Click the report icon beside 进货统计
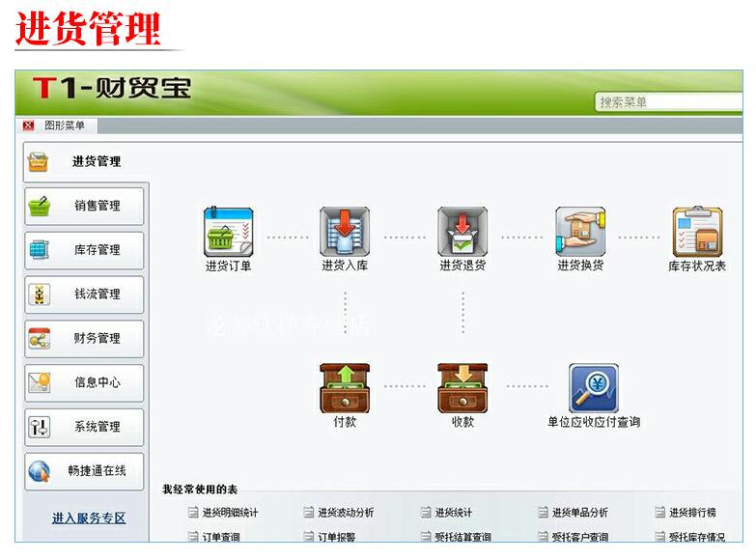Viewport: 756px width, 560px height. 426,513
